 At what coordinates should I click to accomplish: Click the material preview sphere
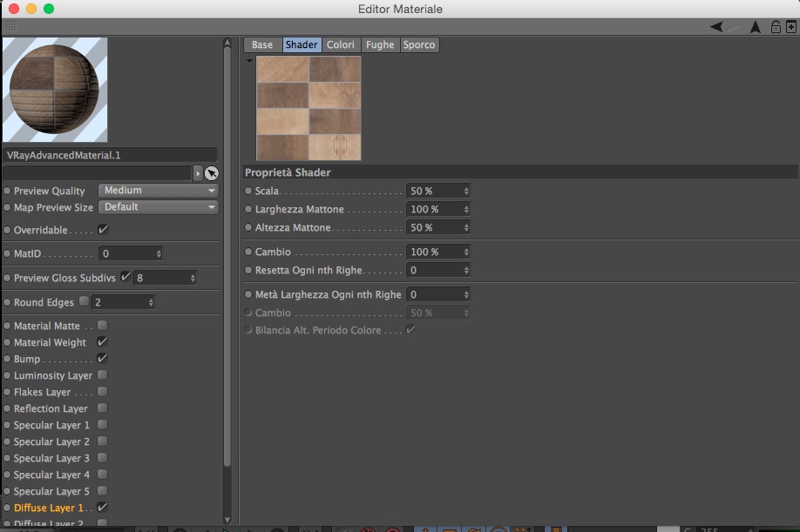point(55,89)
